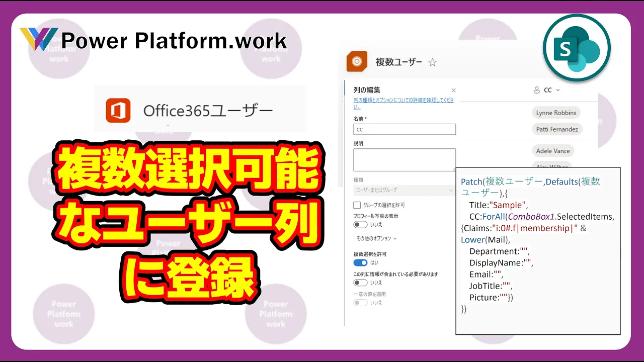This screenshot has width=644, height=362.
Task: Click the JobTitle:"" line in code
Action: pos(491,286)
